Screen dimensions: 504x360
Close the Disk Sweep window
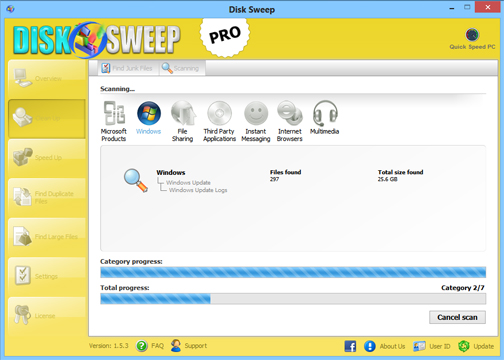(x=488, y=7)
